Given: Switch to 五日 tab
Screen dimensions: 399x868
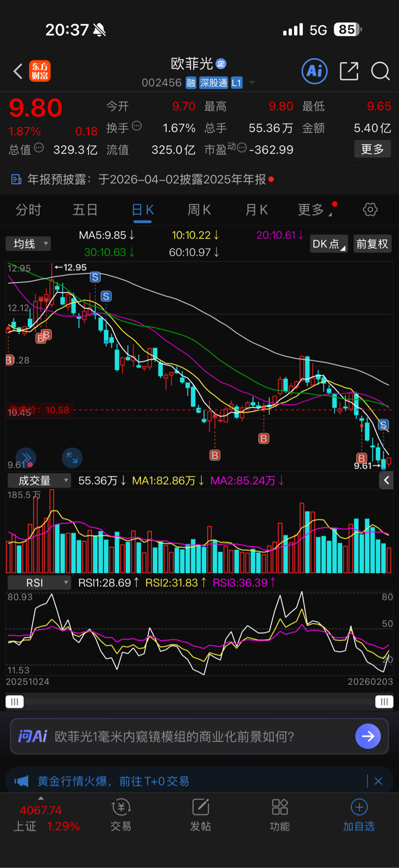Looking at the screenshot, I should pos(85,210).
